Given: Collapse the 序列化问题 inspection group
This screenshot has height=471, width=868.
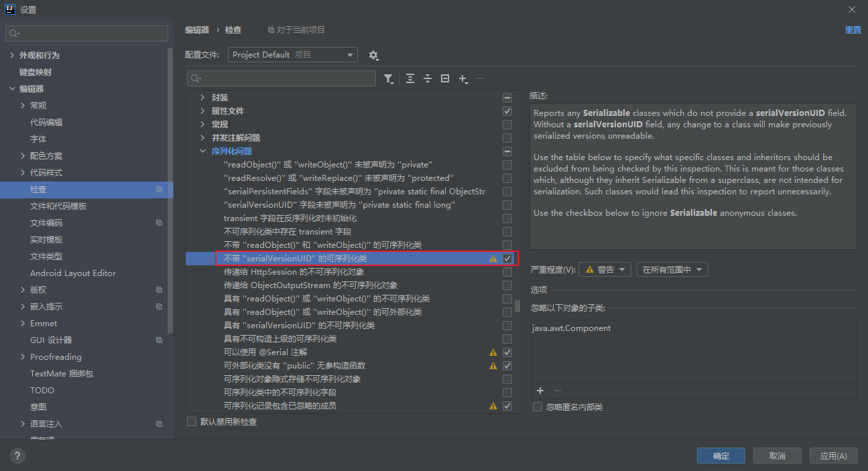Looking at the screenshot, I should click(x=202, y=151).
